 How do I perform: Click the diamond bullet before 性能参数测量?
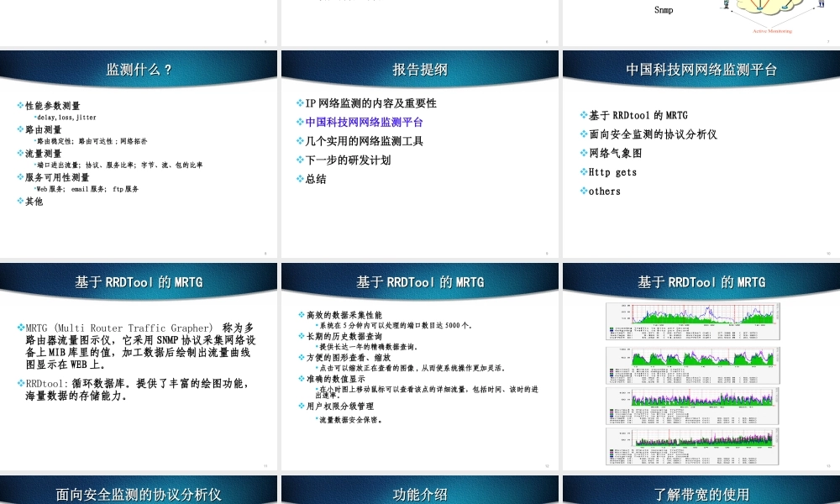click(18, 105)
